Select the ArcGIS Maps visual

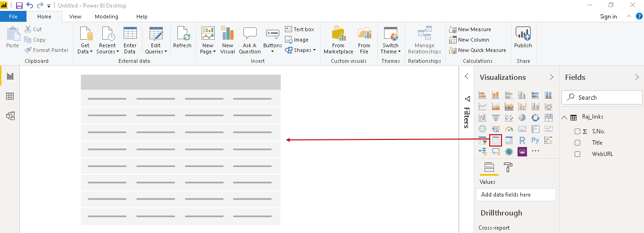509,152
